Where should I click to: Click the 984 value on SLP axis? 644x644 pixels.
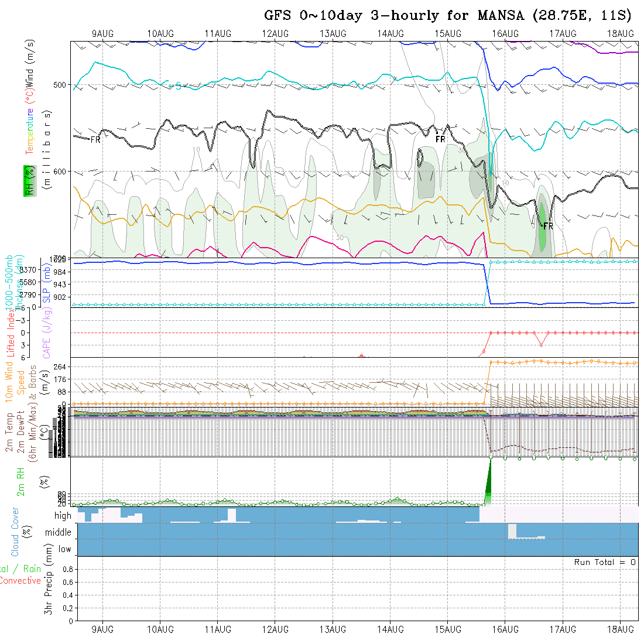click(60, 272)
